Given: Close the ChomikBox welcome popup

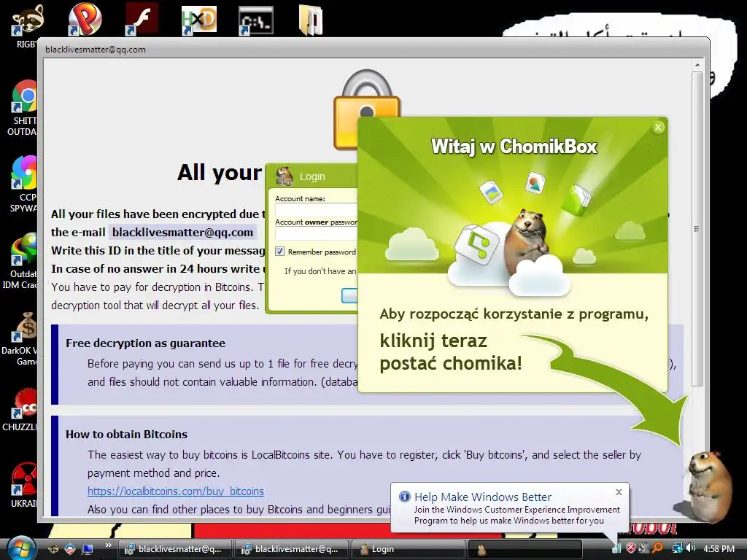Looking at the screenshot, I should [x=658, y=127].
